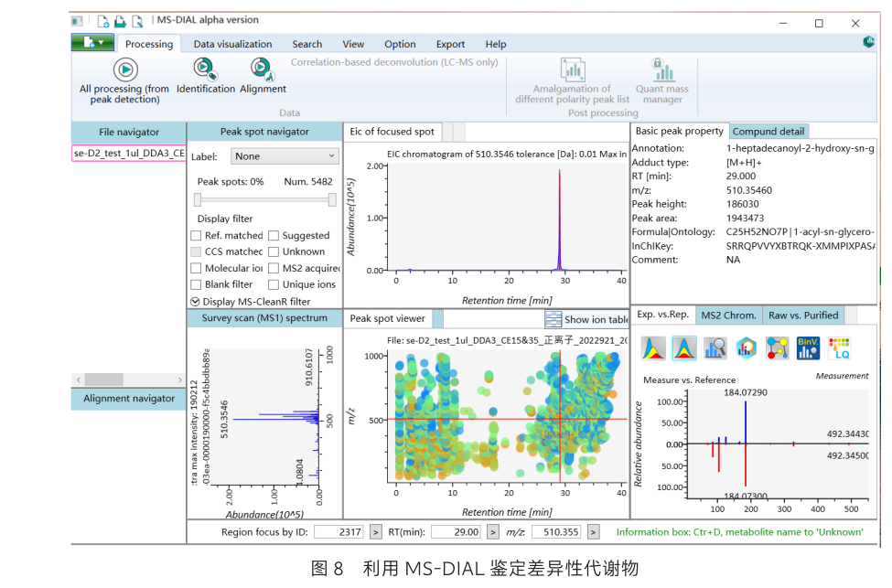The image size is (892, 588).
Task: Click the left handle of peak spots slider
Action: click(198, 199)
